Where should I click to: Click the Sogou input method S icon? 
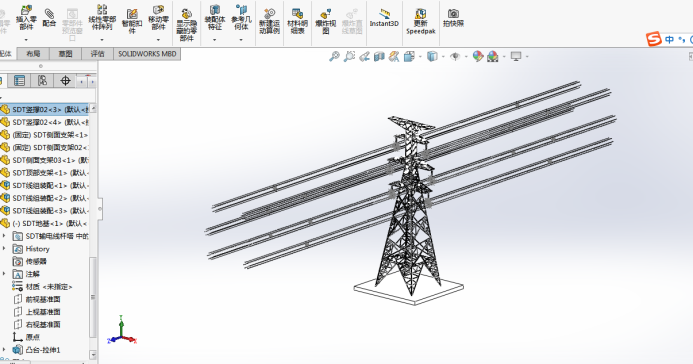click(x=654, y=39)
